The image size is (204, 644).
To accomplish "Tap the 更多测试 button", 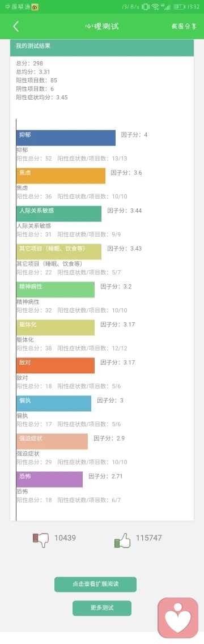I will (x=102, y=608).
